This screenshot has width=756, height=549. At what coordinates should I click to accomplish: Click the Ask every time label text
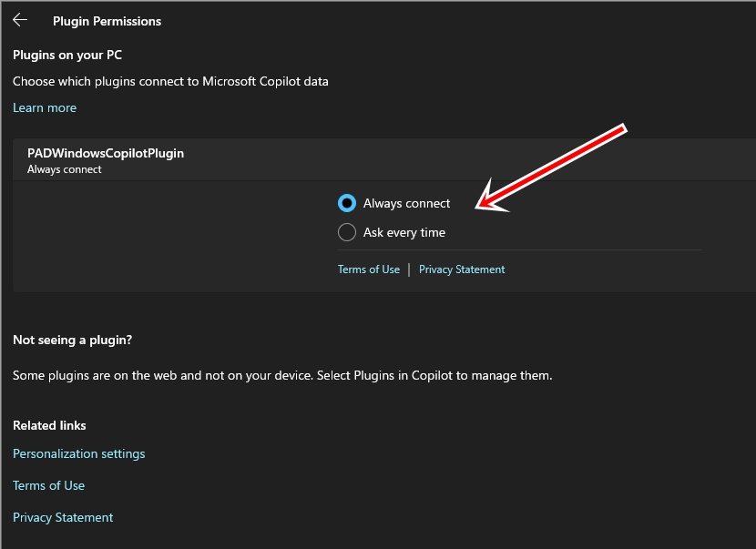[404, 232]
